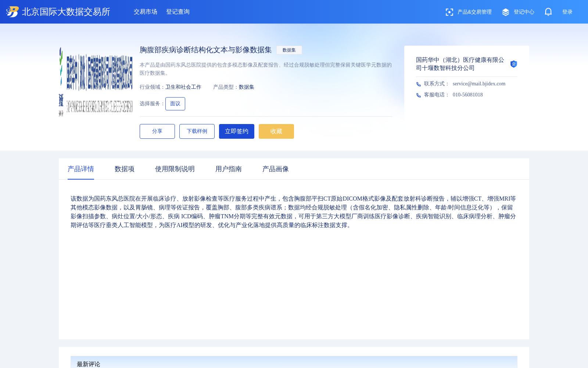Click the 数据集 tag next to title
This screenshot has width=588, height=368.
(289, 50)
